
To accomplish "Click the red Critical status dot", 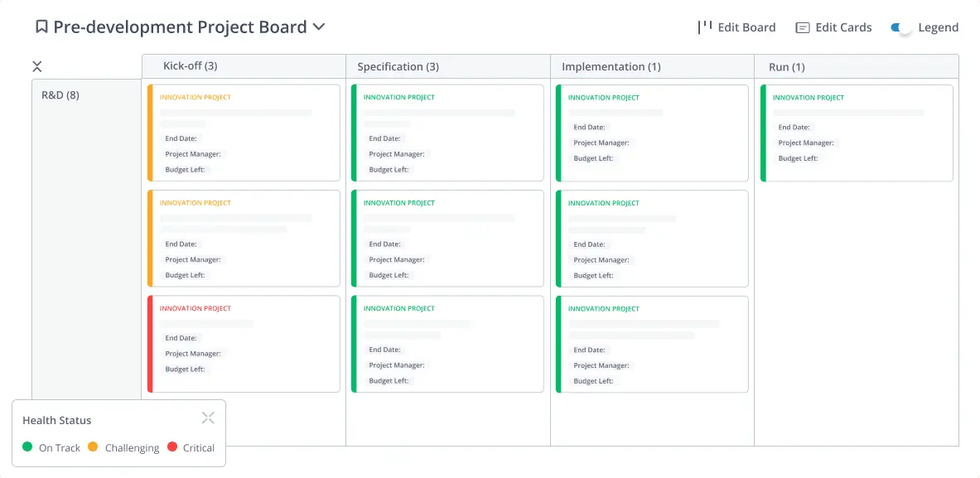I will click(x=172, y=447).
